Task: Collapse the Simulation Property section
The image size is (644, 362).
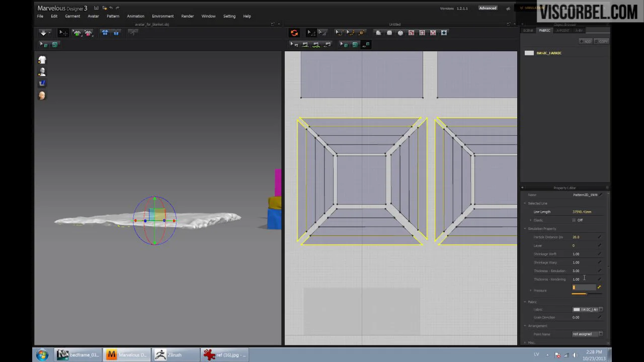Action: (x=525, y=229)
